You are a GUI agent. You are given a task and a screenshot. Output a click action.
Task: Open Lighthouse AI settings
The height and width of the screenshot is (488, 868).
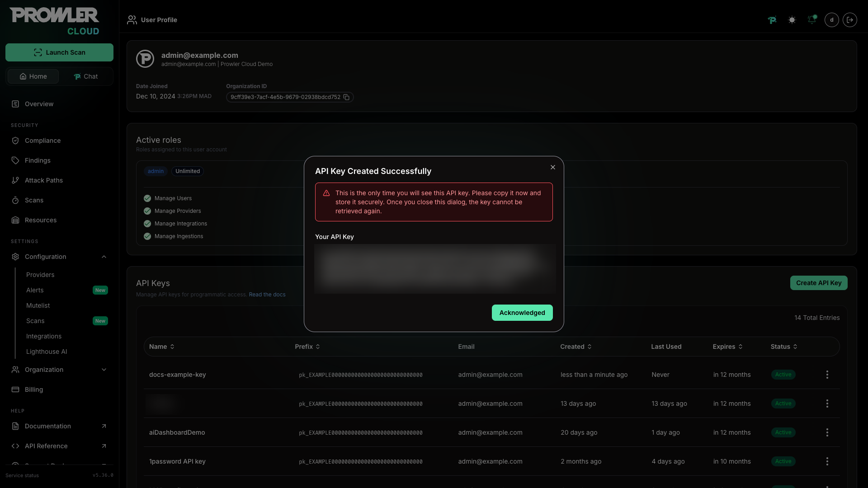47,352
